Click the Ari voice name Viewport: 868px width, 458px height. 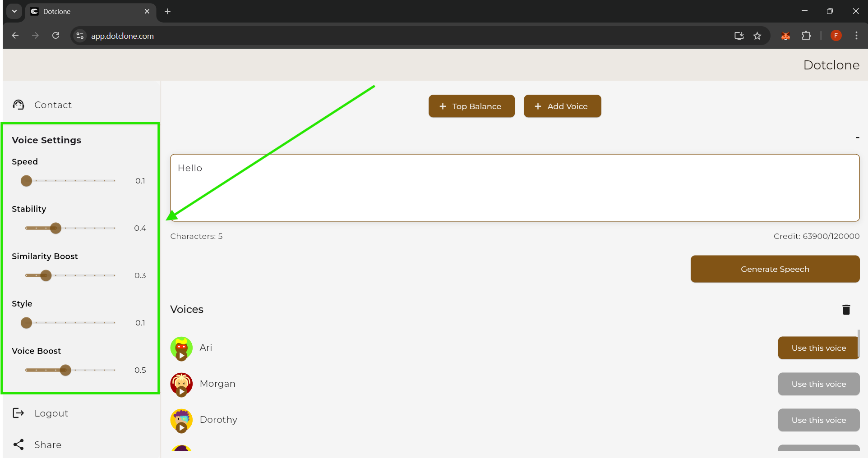coord(206,348)
